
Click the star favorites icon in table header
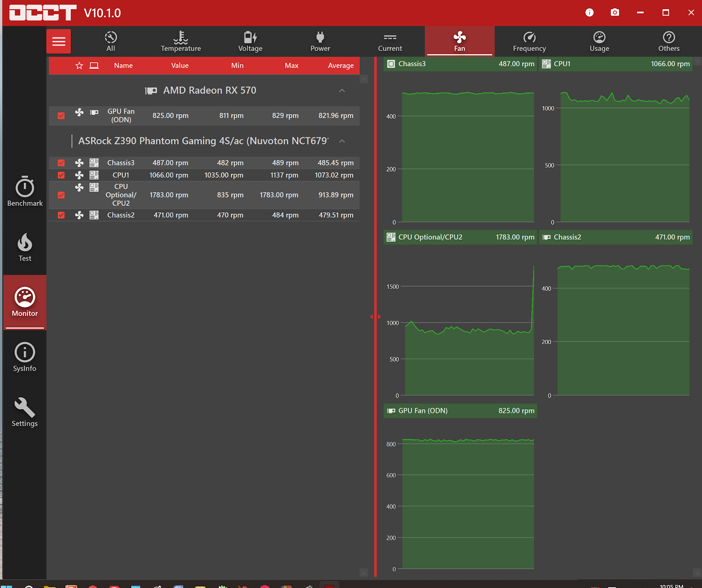pos(79,65)
